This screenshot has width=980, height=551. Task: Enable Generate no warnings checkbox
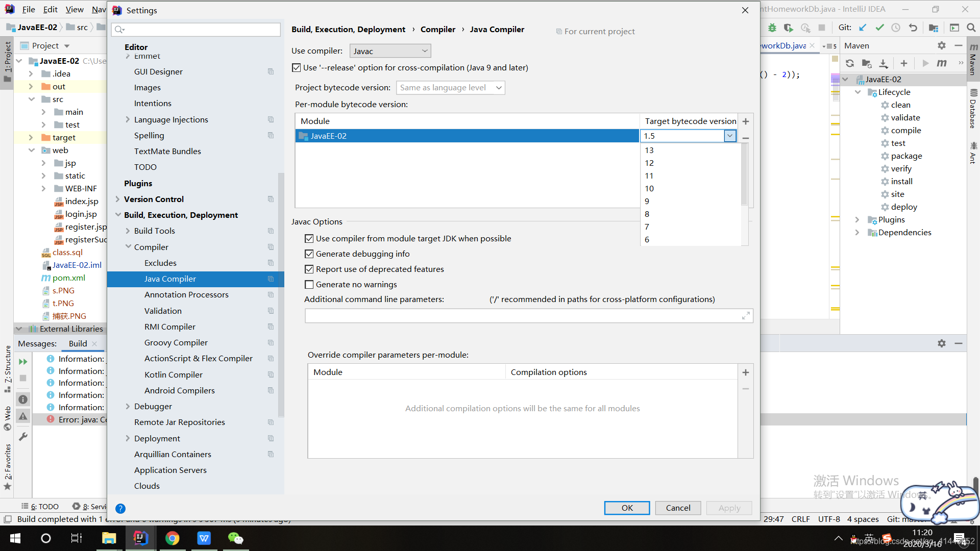[x=309, y=285]
